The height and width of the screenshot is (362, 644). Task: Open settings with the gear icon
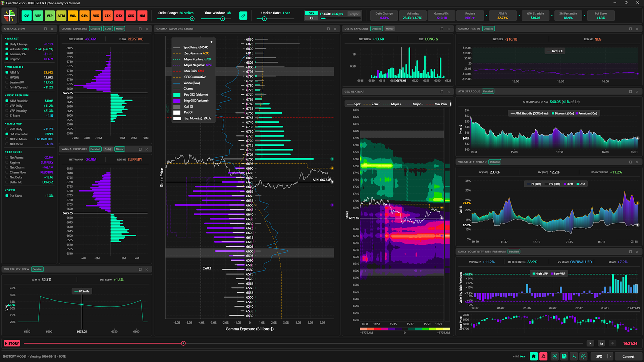click(x=584, y=356)
